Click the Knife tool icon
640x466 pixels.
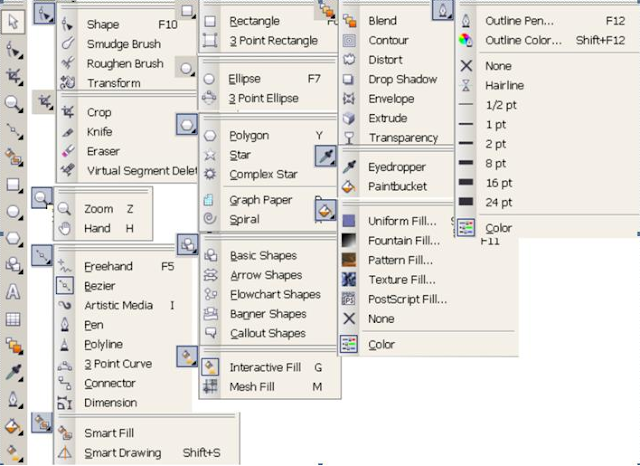68,132
